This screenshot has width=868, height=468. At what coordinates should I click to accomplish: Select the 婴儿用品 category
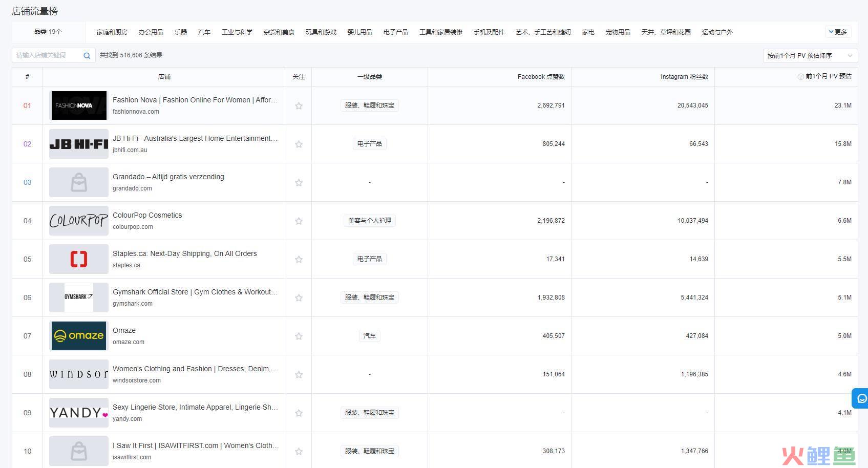[360, 32]
